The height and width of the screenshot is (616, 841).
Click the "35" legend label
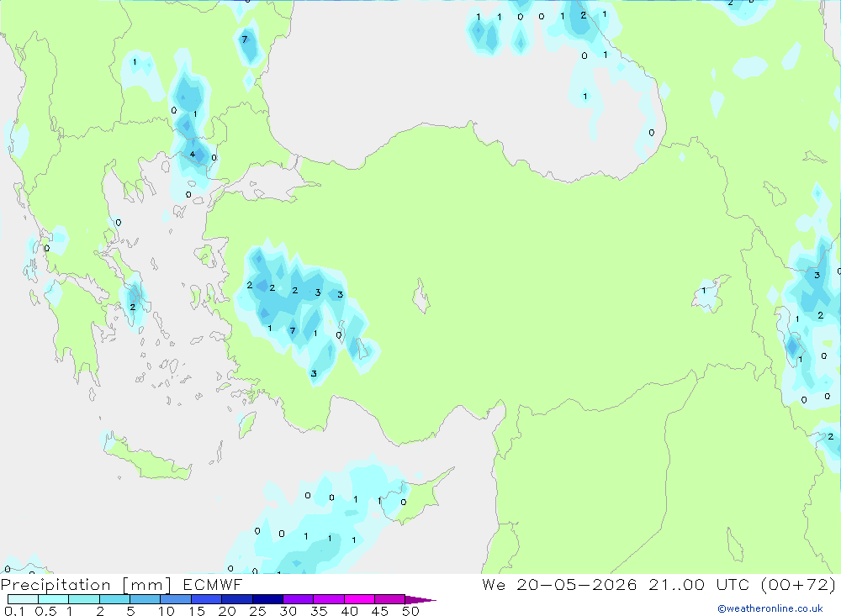click(x=319, y=611)
